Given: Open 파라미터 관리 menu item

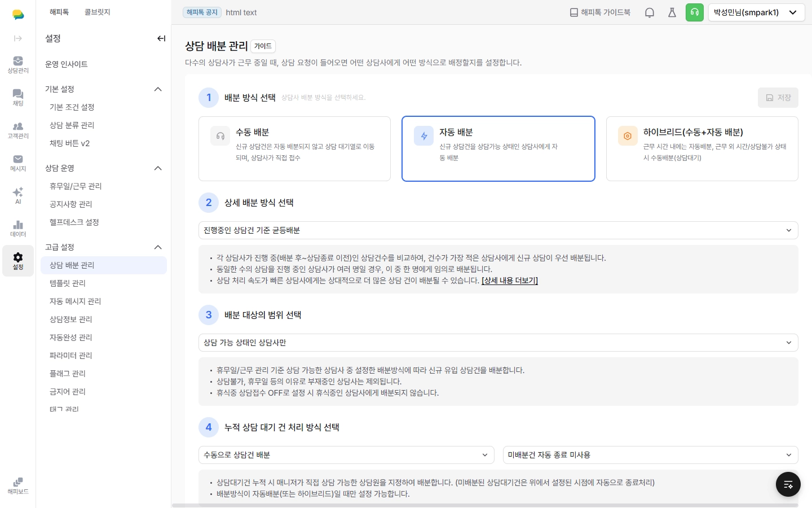Looking at the screenshot, I should click(104, 356).
